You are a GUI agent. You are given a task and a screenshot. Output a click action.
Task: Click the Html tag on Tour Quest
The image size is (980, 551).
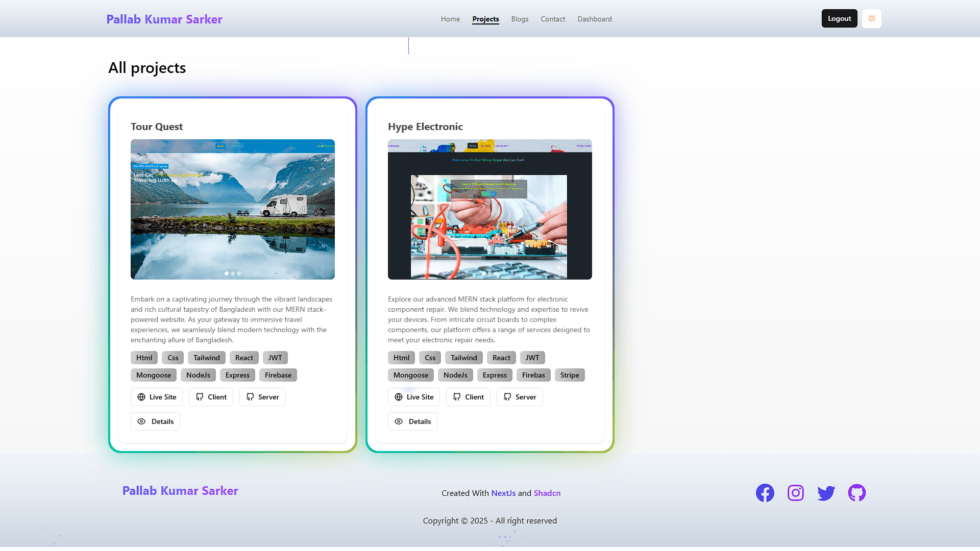pyautogui.click(x=144, y=358)
